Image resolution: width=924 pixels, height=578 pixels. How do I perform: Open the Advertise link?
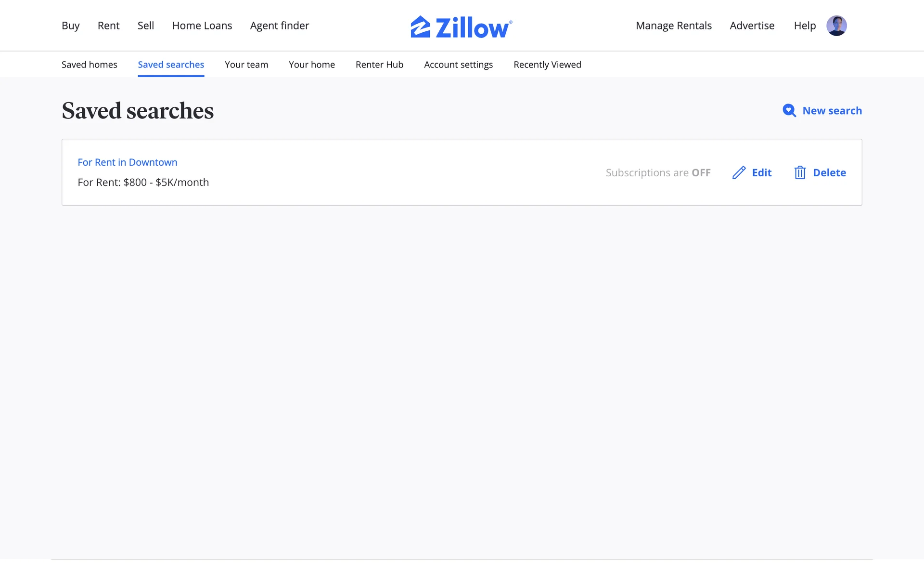tap(752, 26)
